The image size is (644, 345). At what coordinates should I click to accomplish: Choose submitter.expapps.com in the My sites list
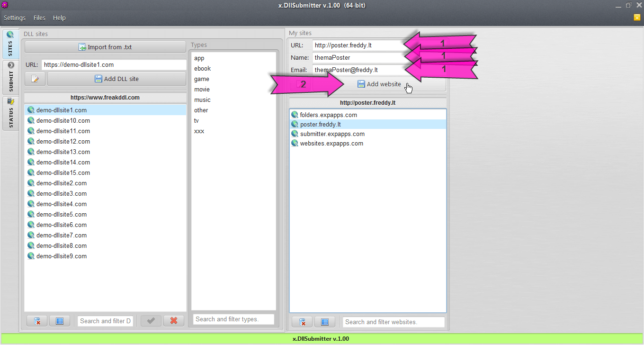pos(332,134)
